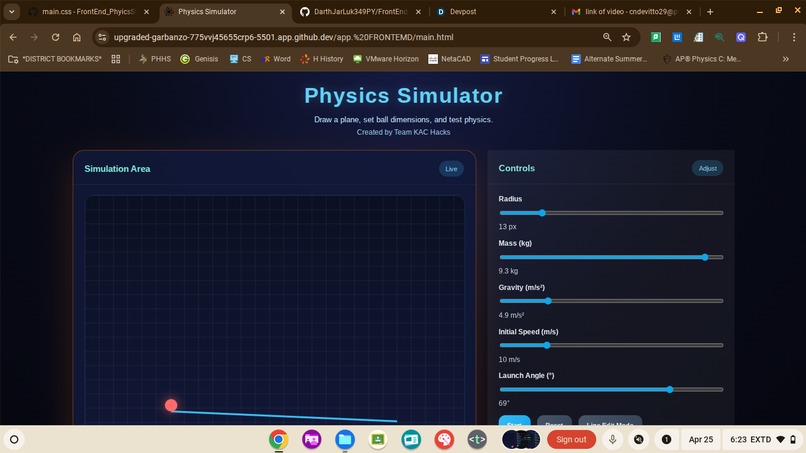
Task: Open the colorful chart extension icon
Action: click(x=698, y=37)
